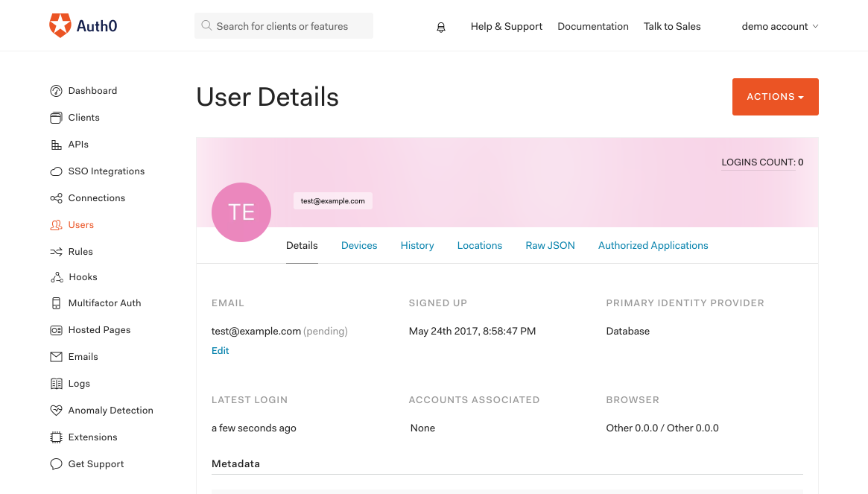The image size is (868, 494).
Task: Open the demo account dropdown
Action: [779, 26]
